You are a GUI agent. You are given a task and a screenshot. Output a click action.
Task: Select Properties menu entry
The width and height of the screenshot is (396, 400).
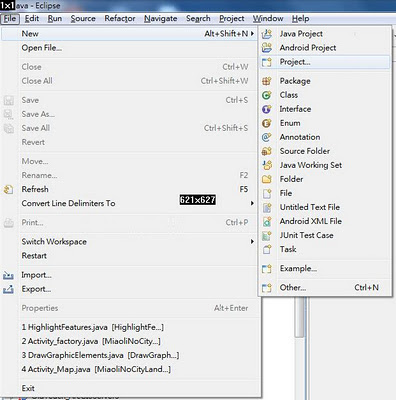coord(129,308)
